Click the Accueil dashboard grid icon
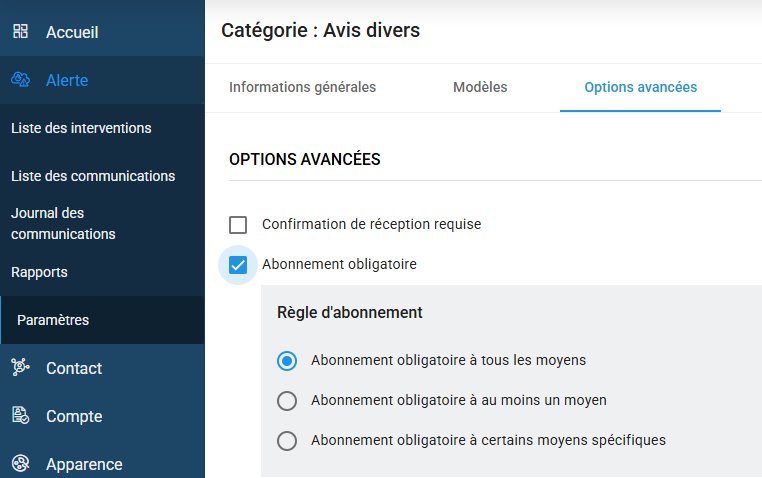The height and width of the screenshot is (478, 762). [20, 31]
